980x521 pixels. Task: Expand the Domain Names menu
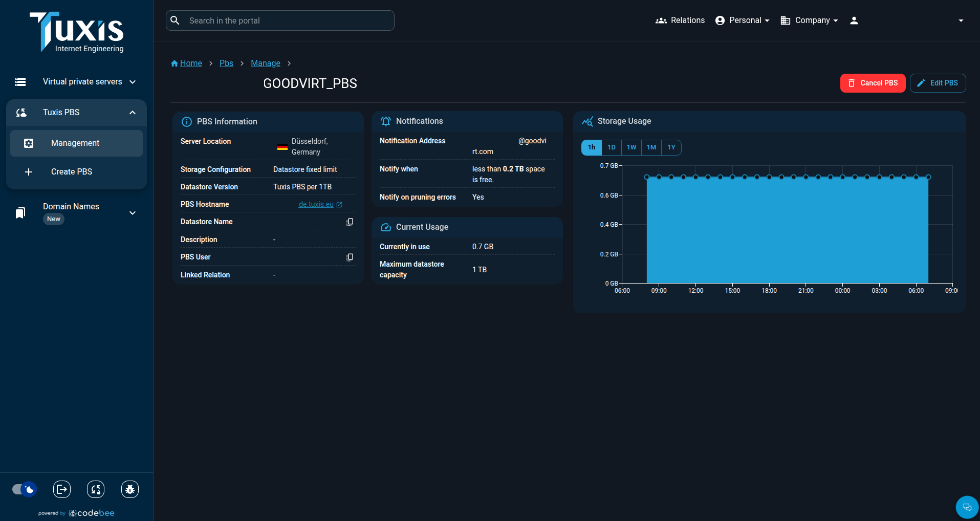pos(133,213)
